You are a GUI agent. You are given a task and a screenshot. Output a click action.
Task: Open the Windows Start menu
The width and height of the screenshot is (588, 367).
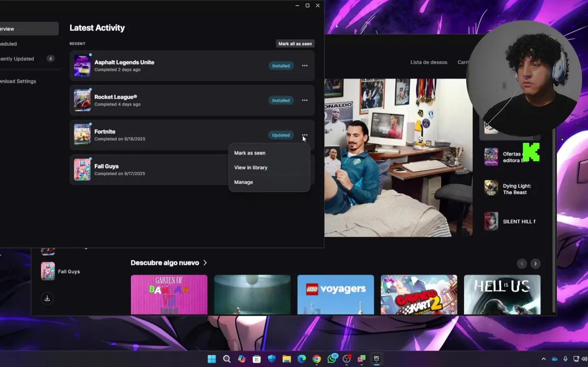coord(212,359)
